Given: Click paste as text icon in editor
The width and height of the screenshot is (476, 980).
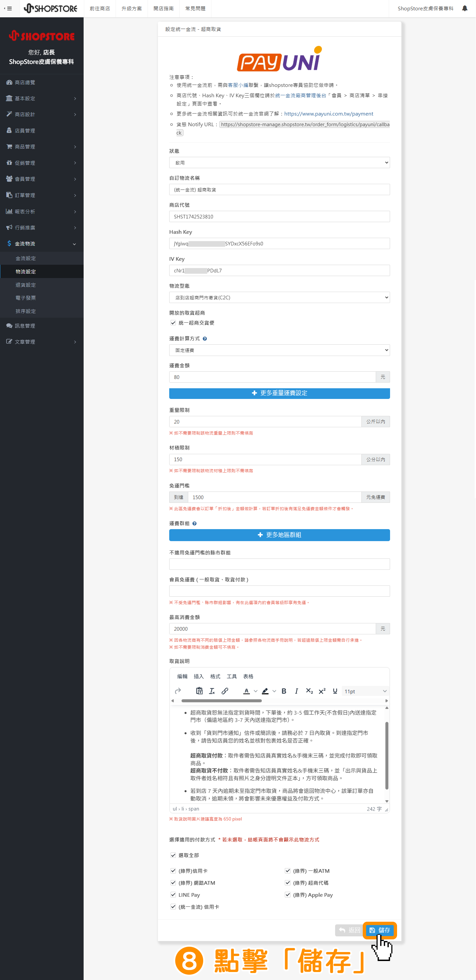Looking at the screenshot, I should point(199,691).
